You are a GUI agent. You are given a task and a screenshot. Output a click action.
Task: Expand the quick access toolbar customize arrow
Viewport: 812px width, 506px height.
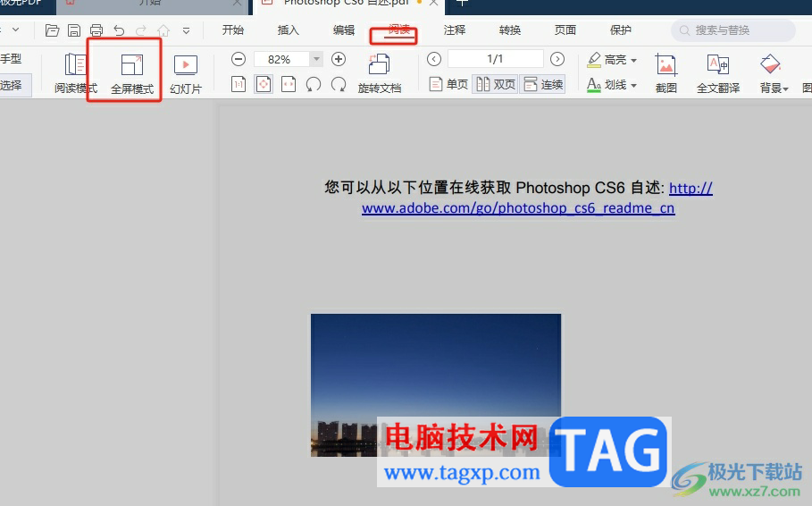click(186, 31)
